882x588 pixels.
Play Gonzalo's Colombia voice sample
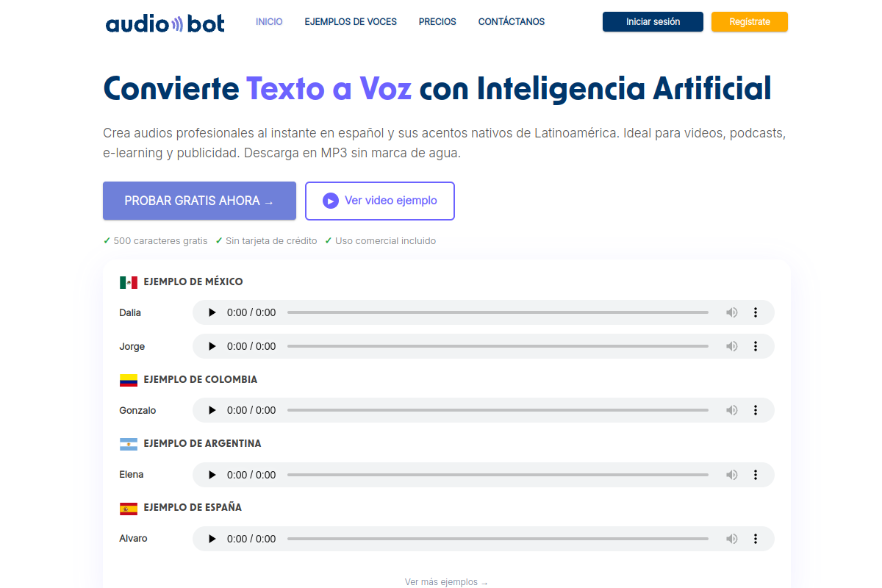[x=212, y=410]
